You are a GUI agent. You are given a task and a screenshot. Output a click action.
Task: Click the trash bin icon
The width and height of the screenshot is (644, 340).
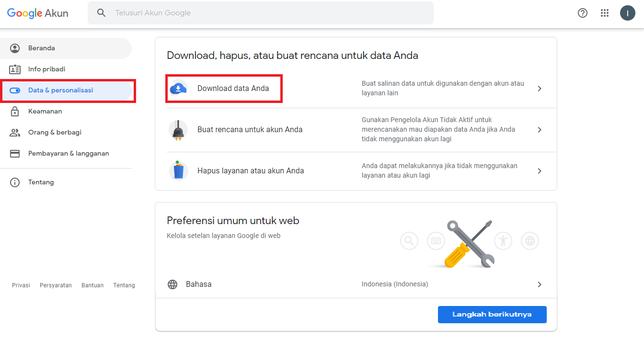coord(178,170)
